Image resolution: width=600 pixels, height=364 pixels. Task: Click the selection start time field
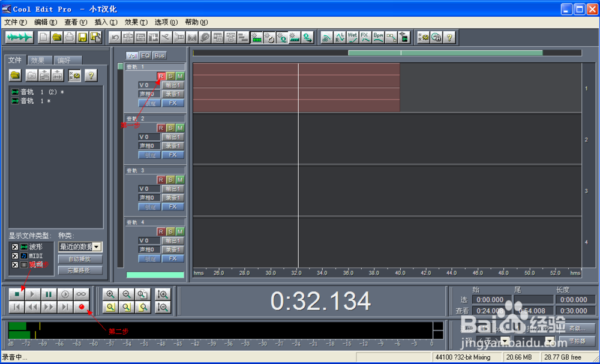click(491, 300)
